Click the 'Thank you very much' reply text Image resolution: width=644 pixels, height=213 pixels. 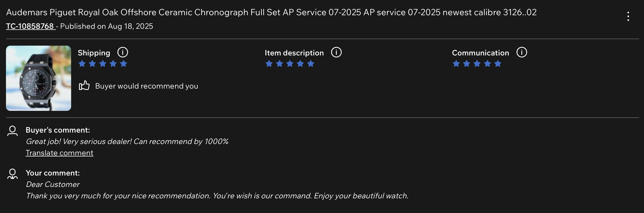(217, 196)
